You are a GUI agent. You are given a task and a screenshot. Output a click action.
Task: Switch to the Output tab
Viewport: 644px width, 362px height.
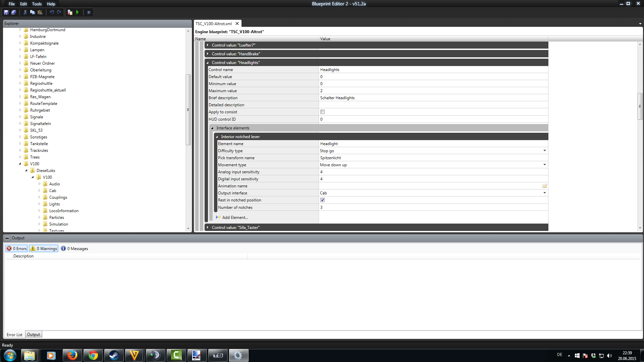[34, 335]
